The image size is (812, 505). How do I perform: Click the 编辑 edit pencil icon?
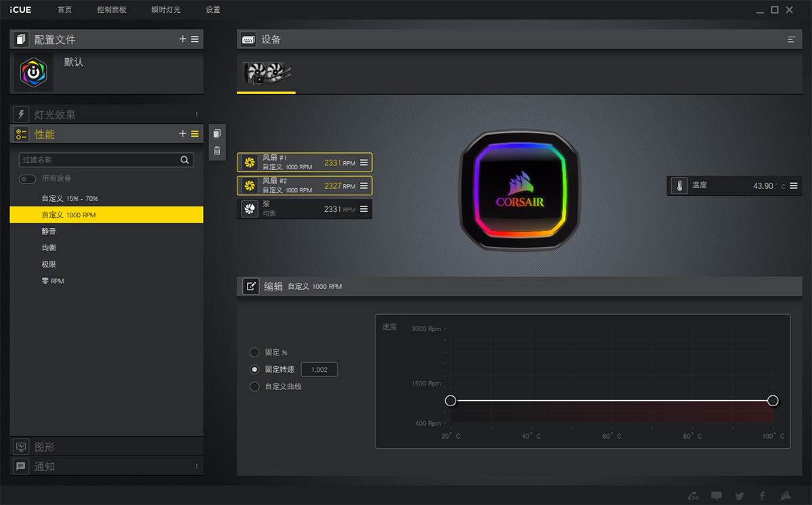250,286
